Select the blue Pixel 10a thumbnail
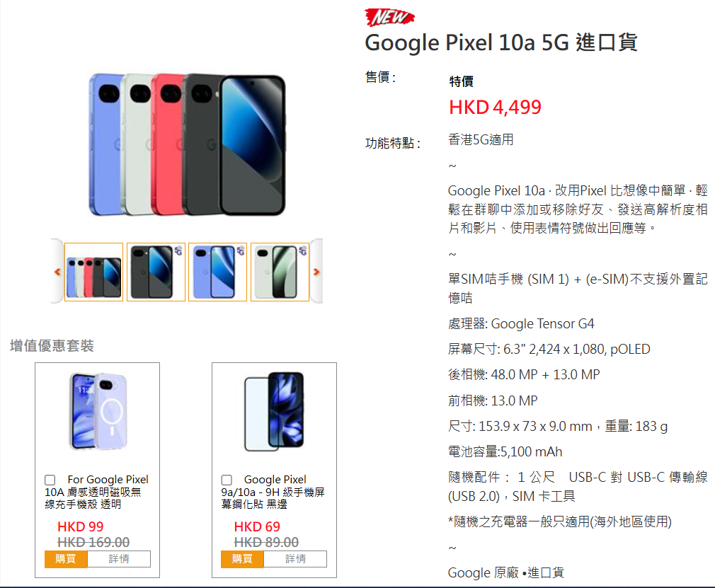Screen dimensions: 715x588 coord(217,272)
